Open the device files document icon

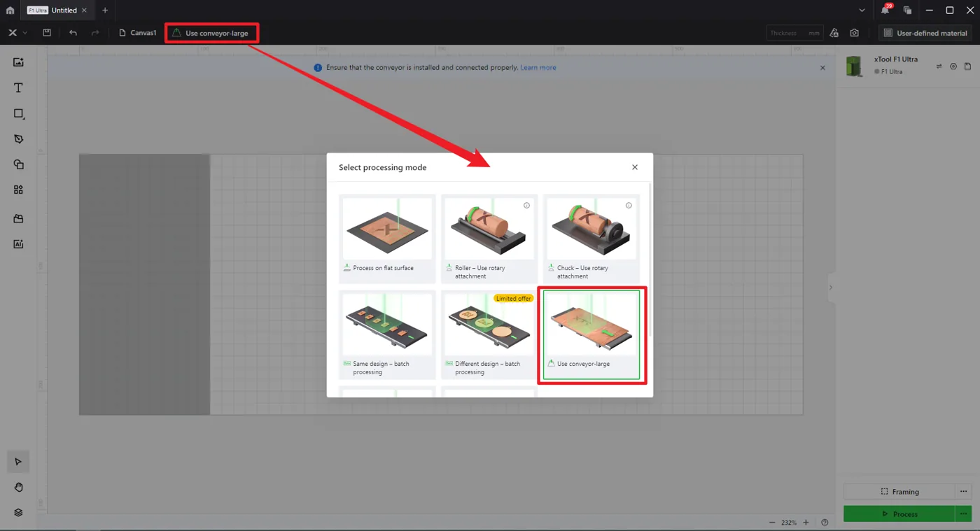[967, 66]
